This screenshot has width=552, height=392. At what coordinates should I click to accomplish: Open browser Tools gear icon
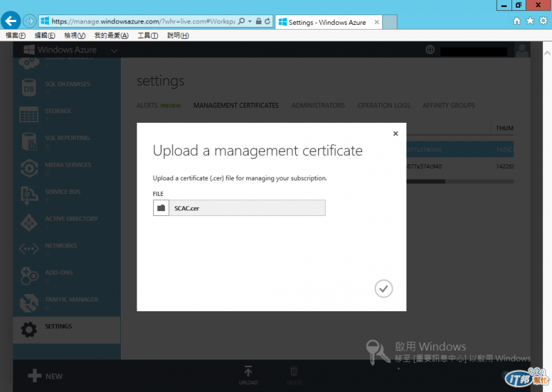(x=543, y=21)
